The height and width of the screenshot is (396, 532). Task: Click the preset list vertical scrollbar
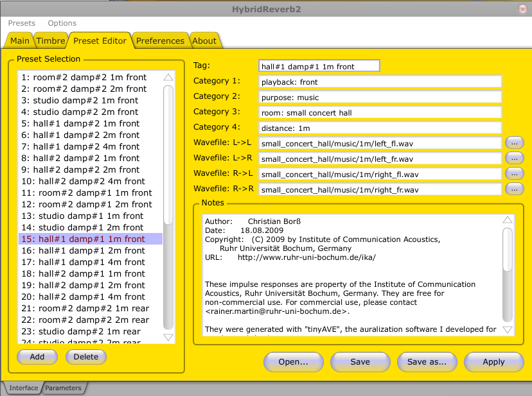click(168, 154)
